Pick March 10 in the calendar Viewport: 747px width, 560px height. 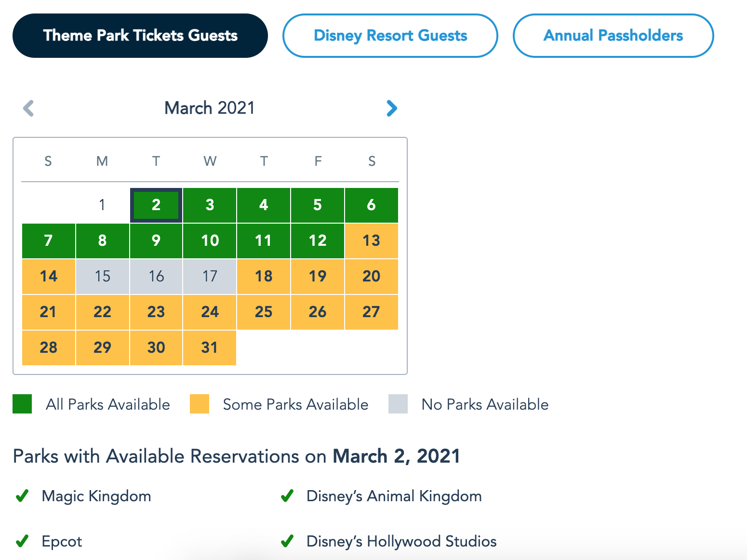[210, 240]
